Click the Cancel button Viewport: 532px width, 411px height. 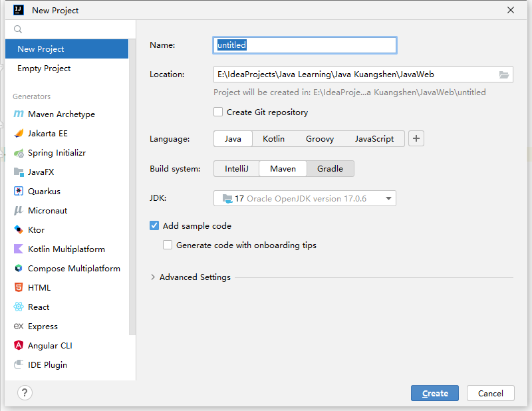(490, 393)
